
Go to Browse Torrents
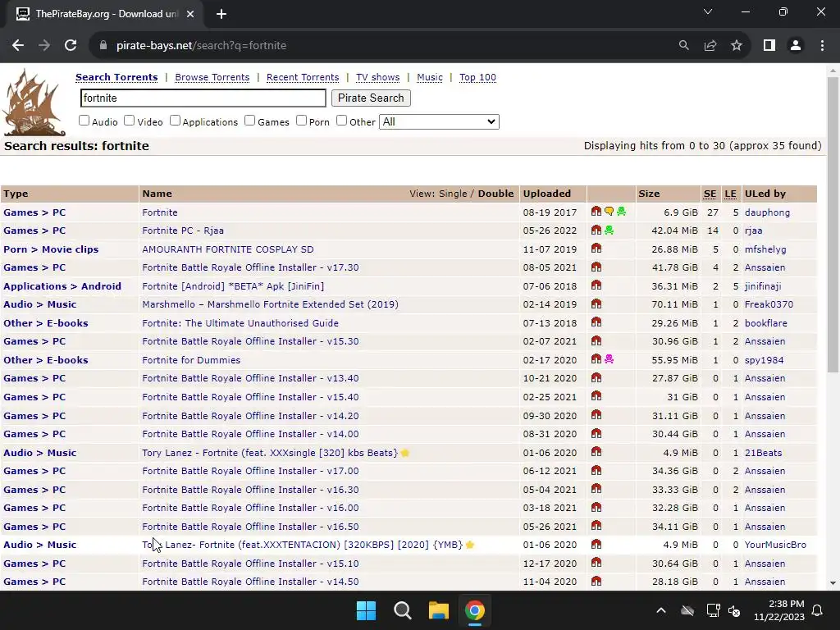pos(212,77)
